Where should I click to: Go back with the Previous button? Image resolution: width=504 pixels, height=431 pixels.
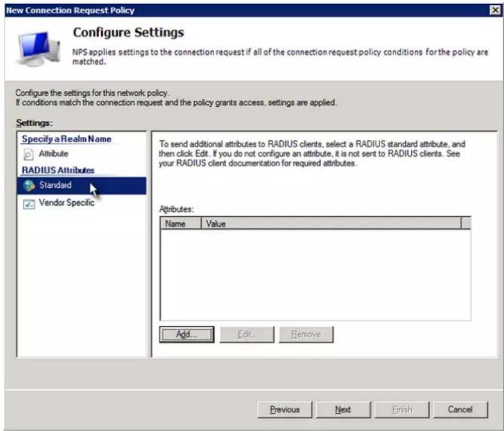coord(285,409)
